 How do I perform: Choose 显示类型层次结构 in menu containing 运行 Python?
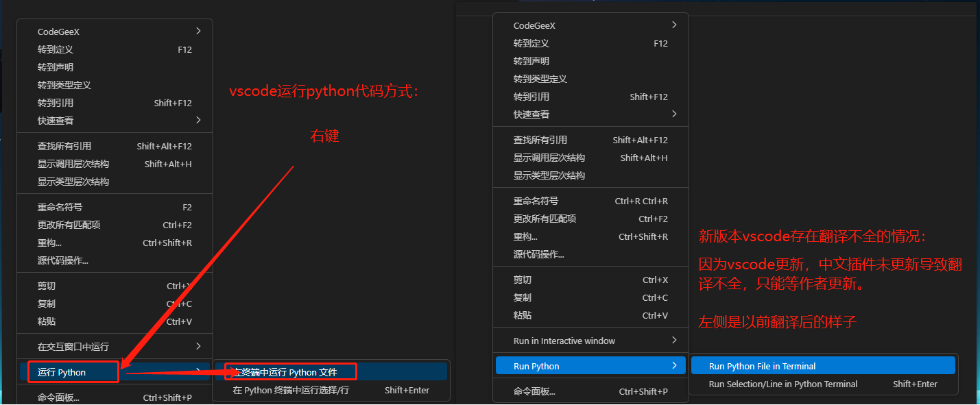coord(115,182)
